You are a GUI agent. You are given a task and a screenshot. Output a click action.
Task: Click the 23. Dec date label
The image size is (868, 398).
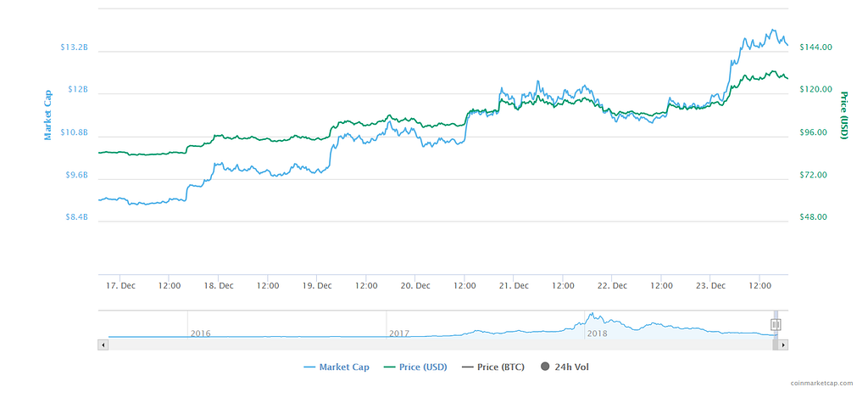pyautogui.click(x=711, y=286)
